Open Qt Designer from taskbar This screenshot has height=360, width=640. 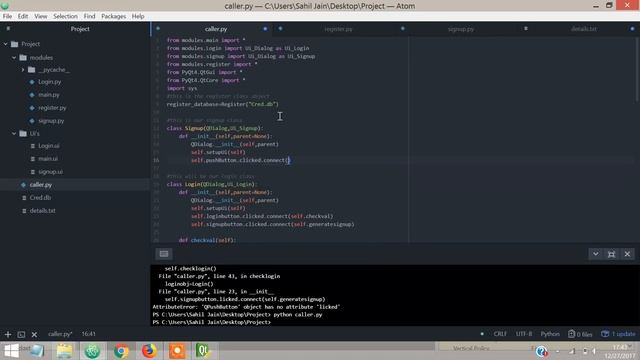click(x=203, y=351)
